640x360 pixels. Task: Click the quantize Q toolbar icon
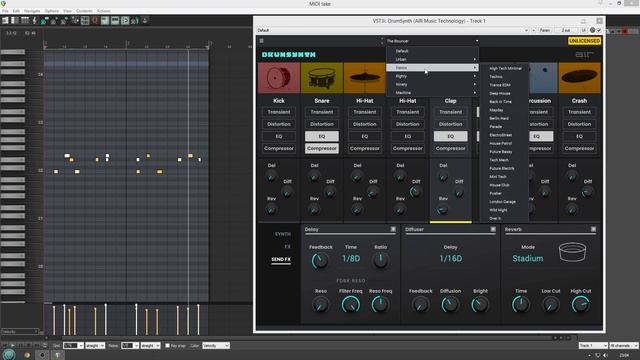coord(95,20)
